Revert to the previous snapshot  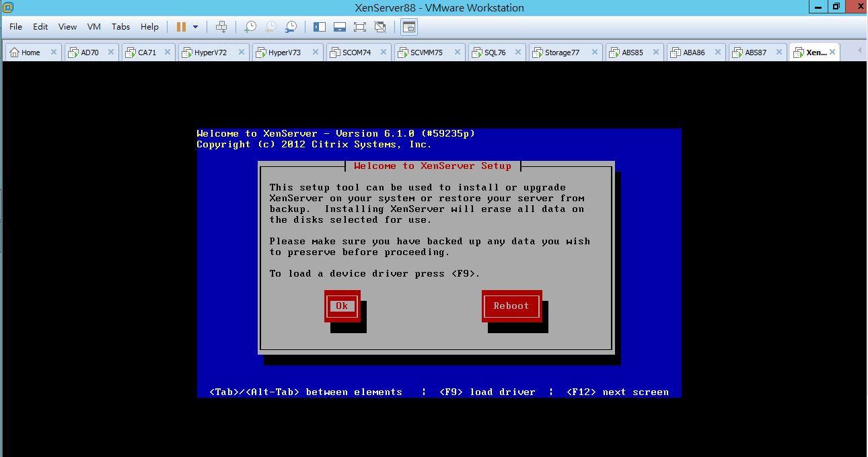pos(270,27)
